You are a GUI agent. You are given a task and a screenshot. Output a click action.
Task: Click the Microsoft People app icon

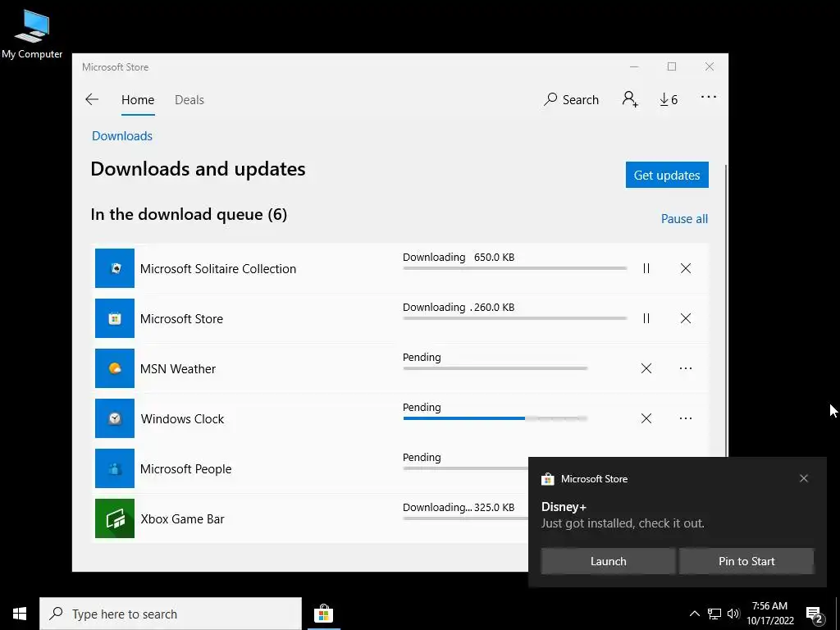pyautogui.click(x=115, y=468)
